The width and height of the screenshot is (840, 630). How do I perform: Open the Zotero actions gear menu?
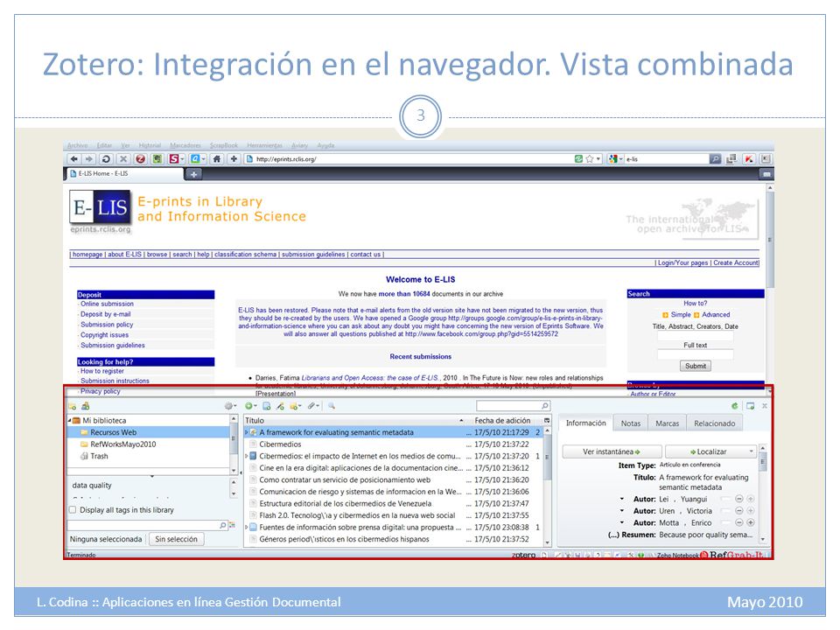tap(229, 406)
